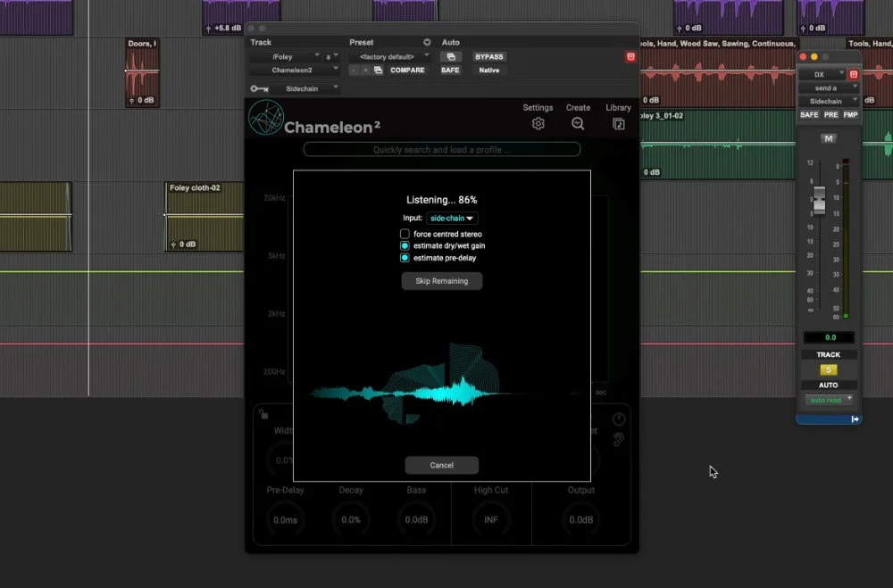Click the profile search field
Viewport: 893px width, 588px height.
tap(441, 149)
